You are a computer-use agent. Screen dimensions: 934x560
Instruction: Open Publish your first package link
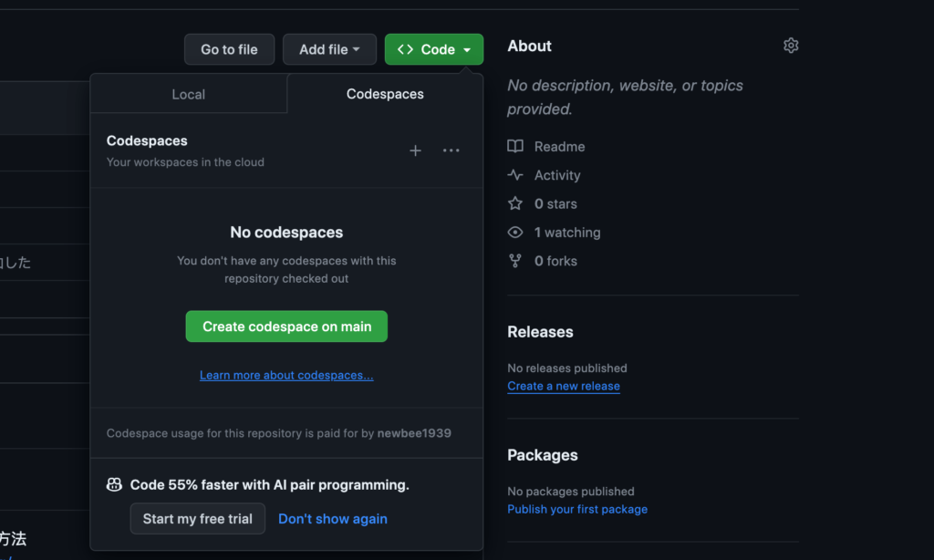(577, 509)
